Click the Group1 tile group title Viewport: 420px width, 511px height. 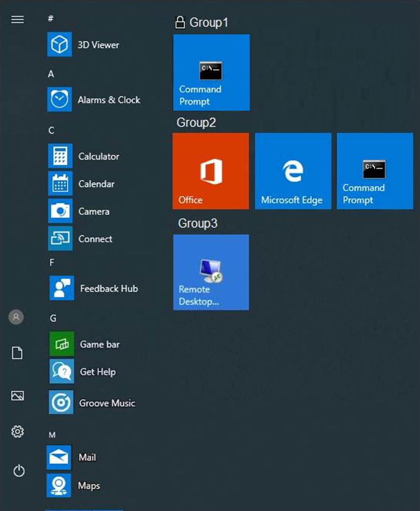tap(208, 22)
